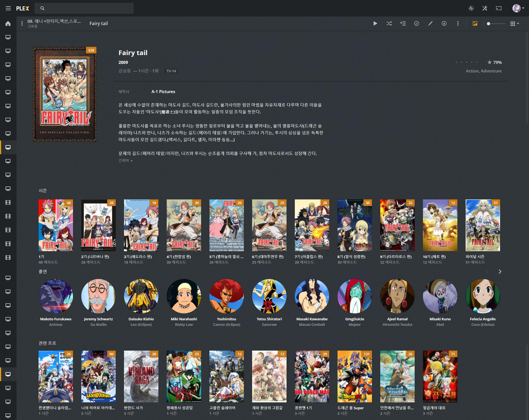The height and width of the screenshot is (420, 529).
Task: Show next cast members with arrow
Action: click(500, 272)
